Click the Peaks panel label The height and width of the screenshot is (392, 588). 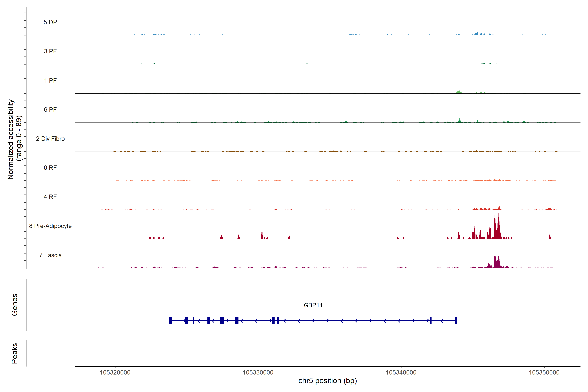15,353
